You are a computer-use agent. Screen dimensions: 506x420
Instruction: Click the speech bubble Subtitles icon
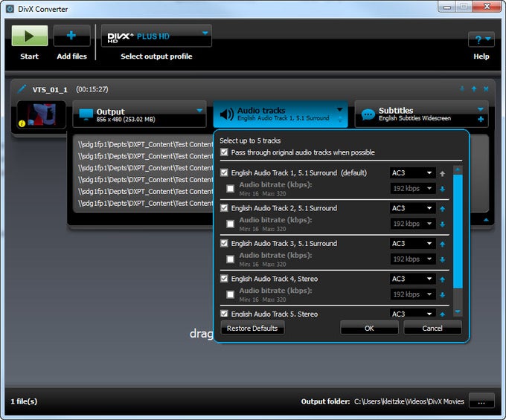click(368, 114)
